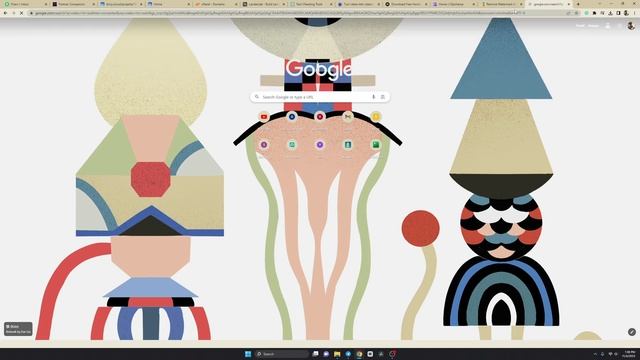The image size is (640, 360).
Task: Click the taskbar Search box
Action: click(282, 354)
